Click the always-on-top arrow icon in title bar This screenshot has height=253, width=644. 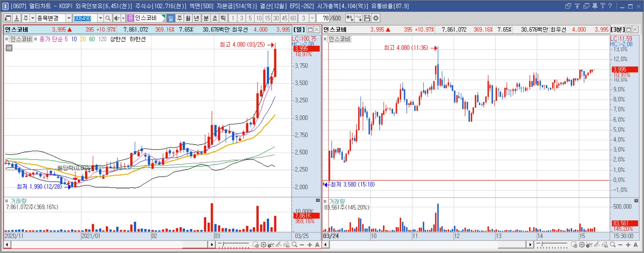[x=577, y=6]
